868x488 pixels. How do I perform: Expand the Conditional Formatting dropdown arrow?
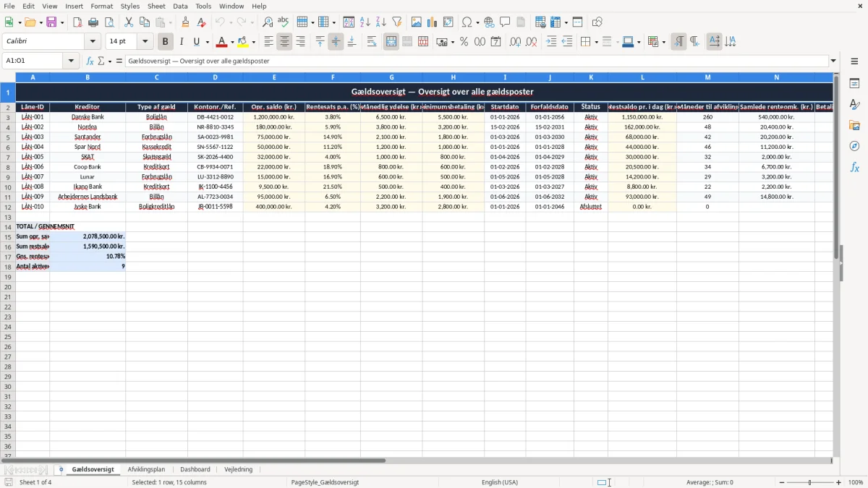663,42
